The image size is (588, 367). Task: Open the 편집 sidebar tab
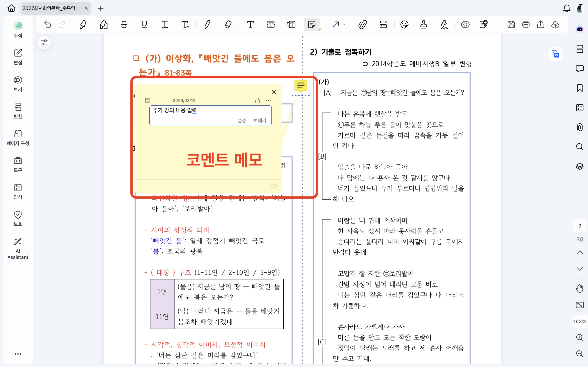18,57
